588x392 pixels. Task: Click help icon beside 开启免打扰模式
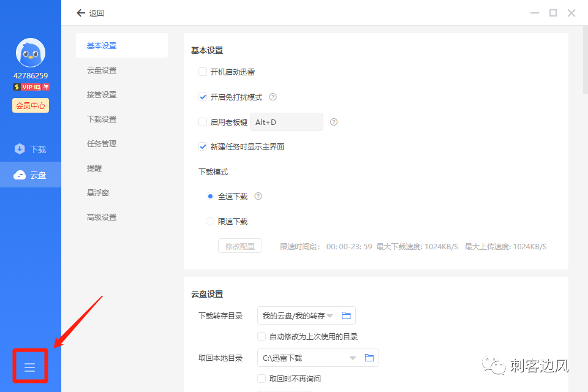point(273,97)
